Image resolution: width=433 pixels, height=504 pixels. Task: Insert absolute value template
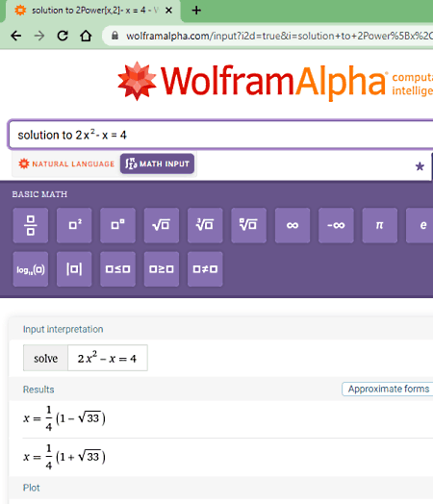click(x=74, y=269)
